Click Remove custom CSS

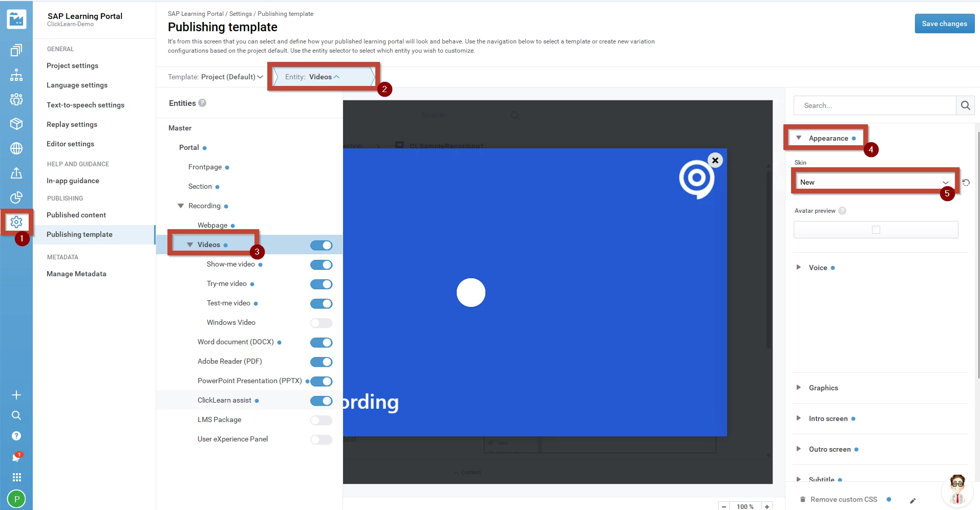tap(844, 499)
